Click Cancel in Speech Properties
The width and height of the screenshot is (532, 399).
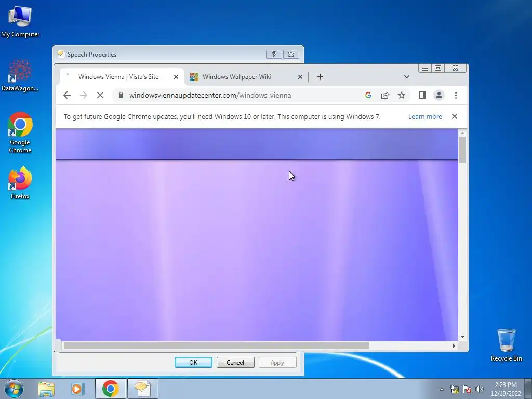[x=235, y=362]
